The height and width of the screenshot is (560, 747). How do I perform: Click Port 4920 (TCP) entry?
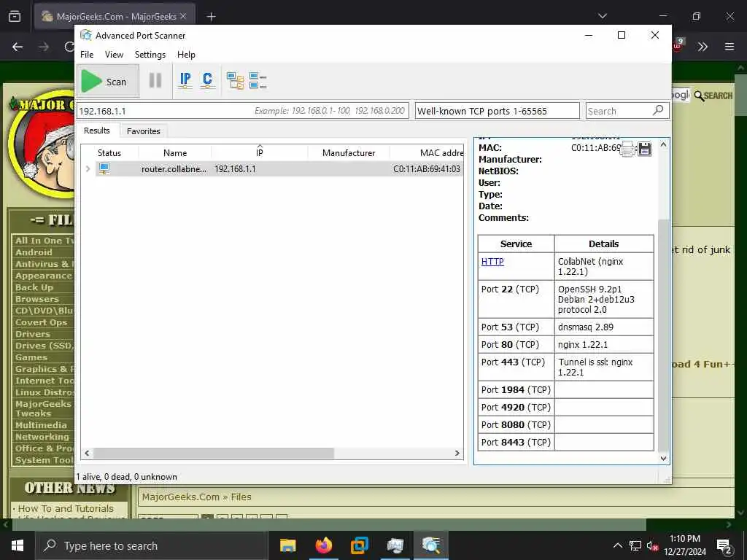pyautogui.click(x=516, y=407)
